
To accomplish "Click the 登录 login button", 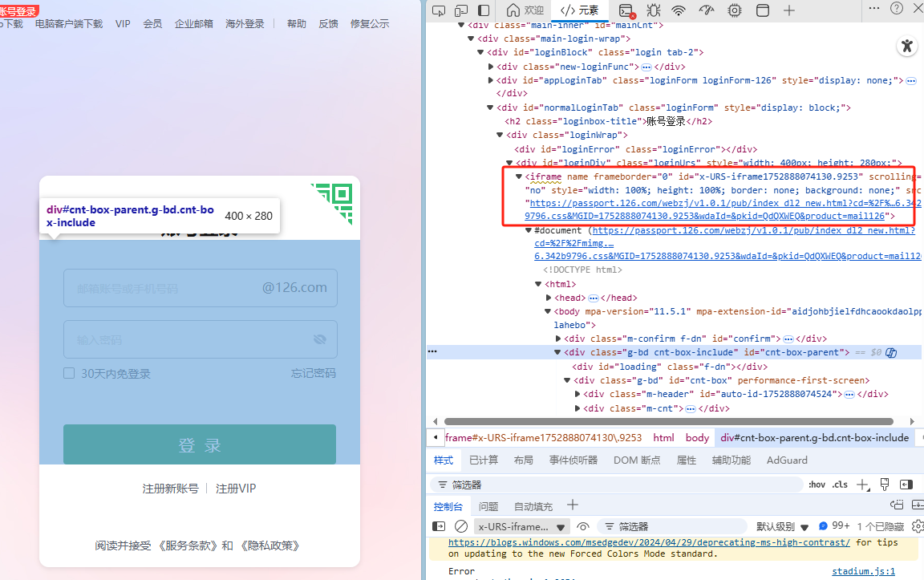I will tap(200, 444).
